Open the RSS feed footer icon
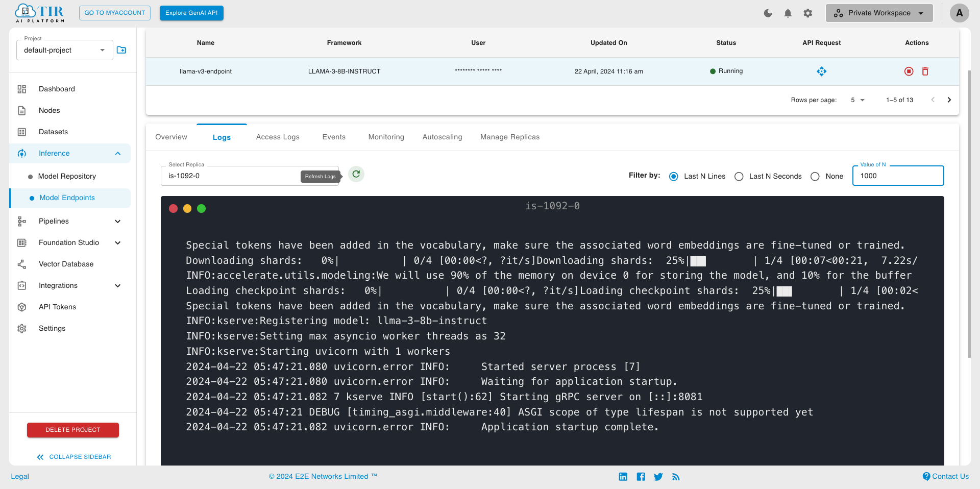The height and width of the screenshot is (489, 980). [x=676, y=477]
